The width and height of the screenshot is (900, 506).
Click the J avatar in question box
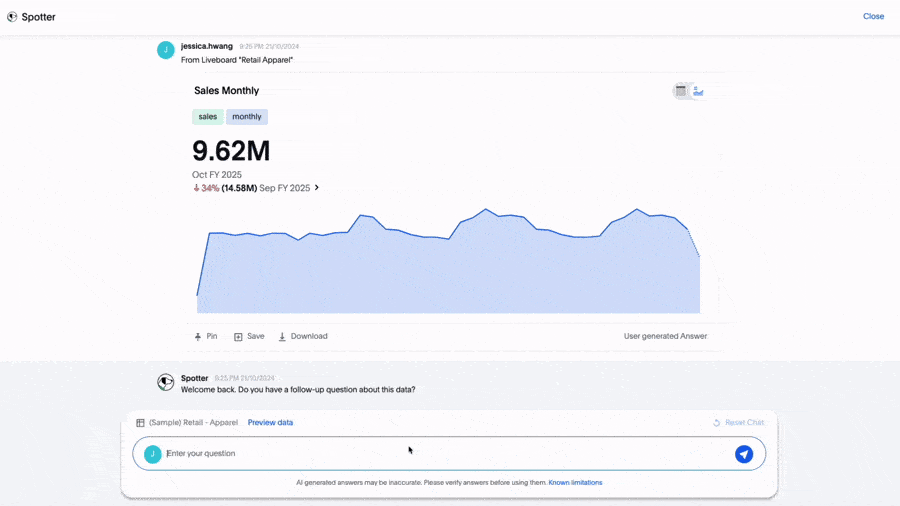153,454
